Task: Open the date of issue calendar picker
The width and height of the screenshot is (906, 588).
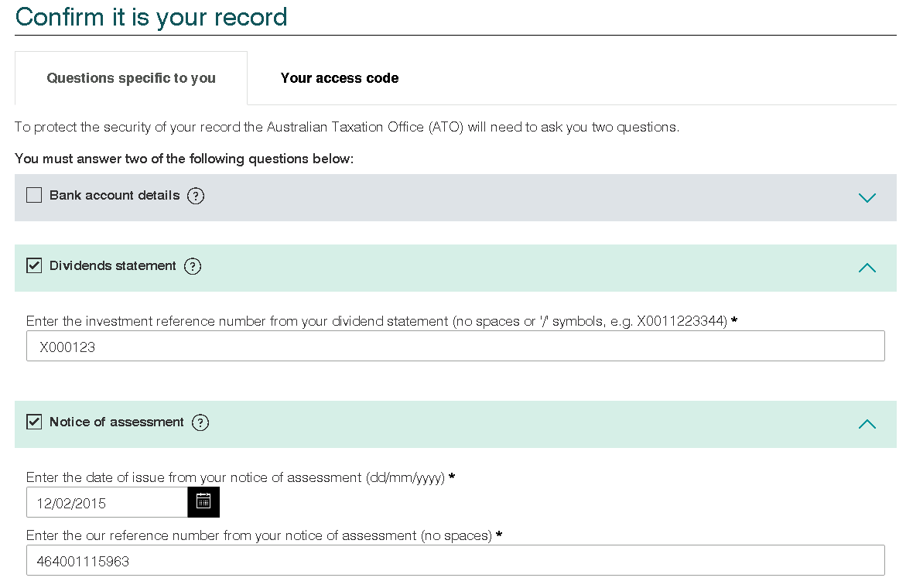Action: tap(203, 502)
